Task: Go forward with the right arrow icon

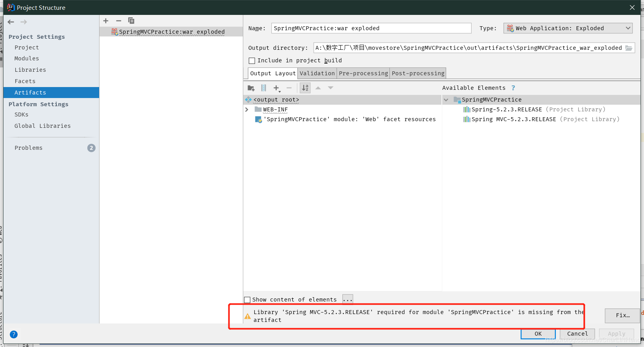Action: [x=24, y=22]
